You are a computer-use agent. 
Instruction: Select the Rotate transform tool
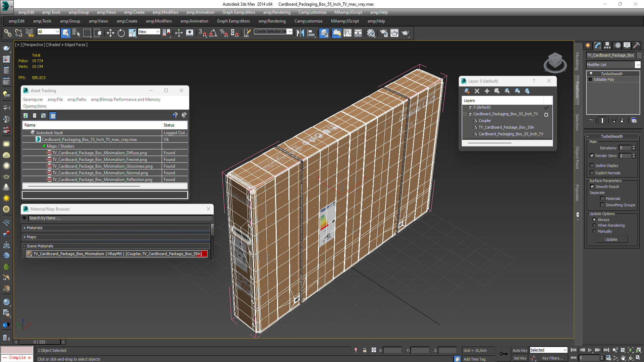(121, 33)
